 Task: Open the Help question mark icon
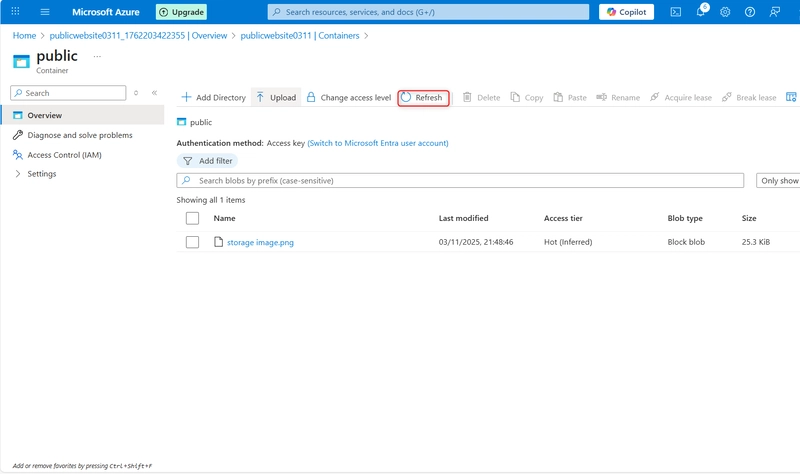click(x=749, y=12)
